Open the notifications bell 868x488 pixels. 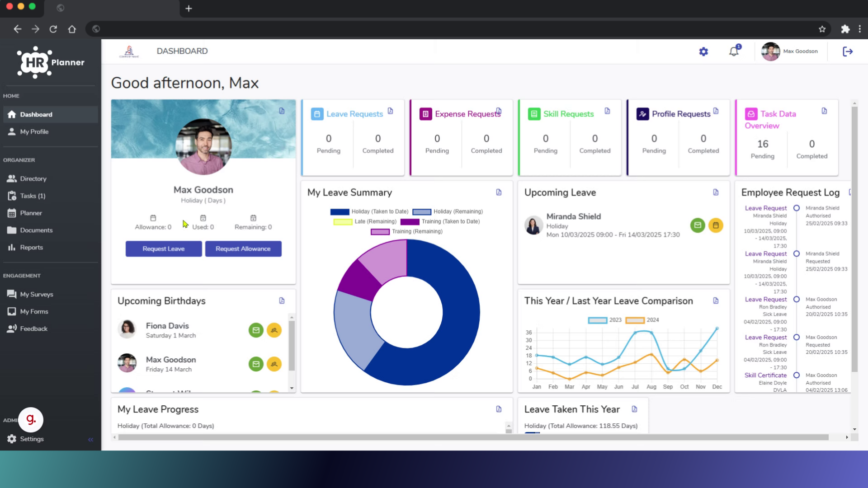pos(734,51)
